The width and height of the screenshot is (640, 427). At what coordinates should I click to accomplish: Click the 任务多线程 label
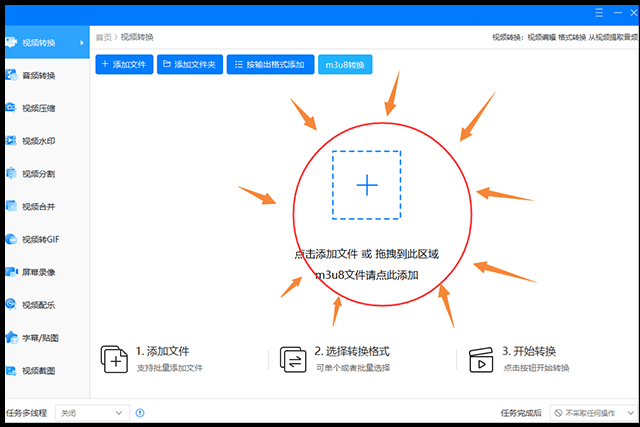point(27,413)
